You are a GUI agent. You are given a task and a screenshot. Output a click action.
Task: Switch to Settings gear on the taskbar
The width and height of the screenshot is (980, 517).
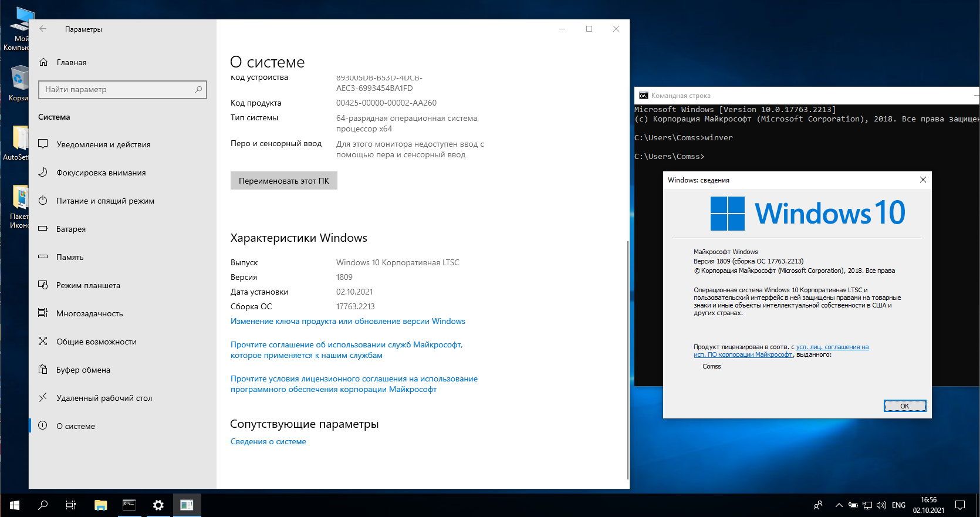point(158,505)
